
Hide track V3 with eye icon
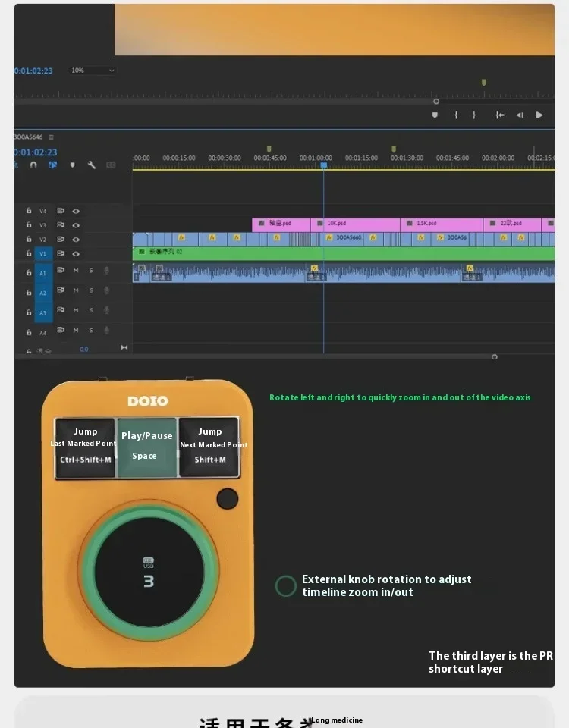coord(76,225)
